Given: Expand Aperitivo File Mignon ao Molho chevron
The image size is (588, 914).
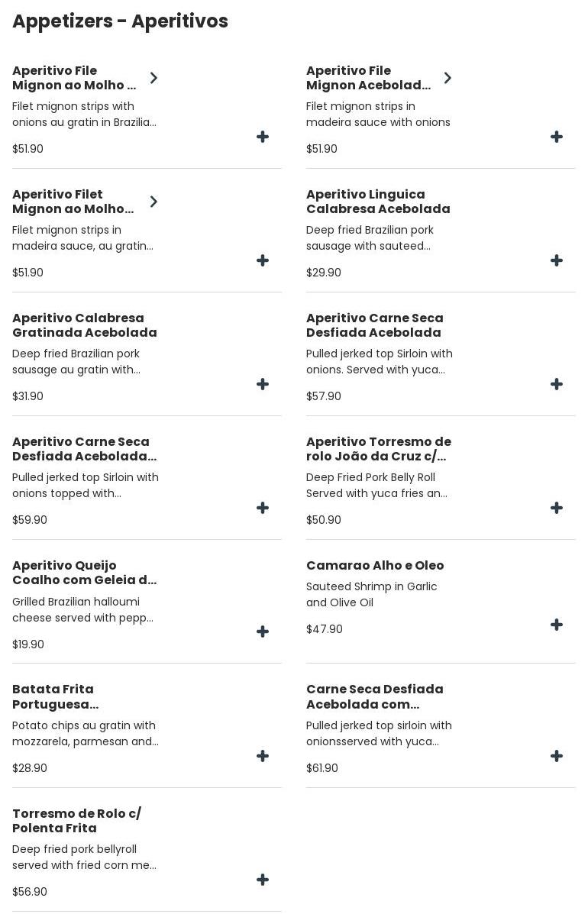Looking at the screenshot, I should coord(153,78).
